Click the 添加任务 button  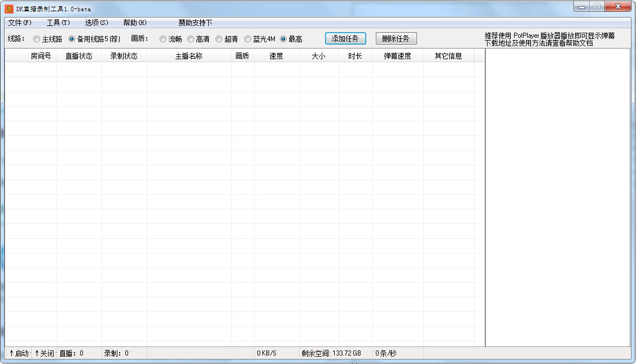[345, 38]
